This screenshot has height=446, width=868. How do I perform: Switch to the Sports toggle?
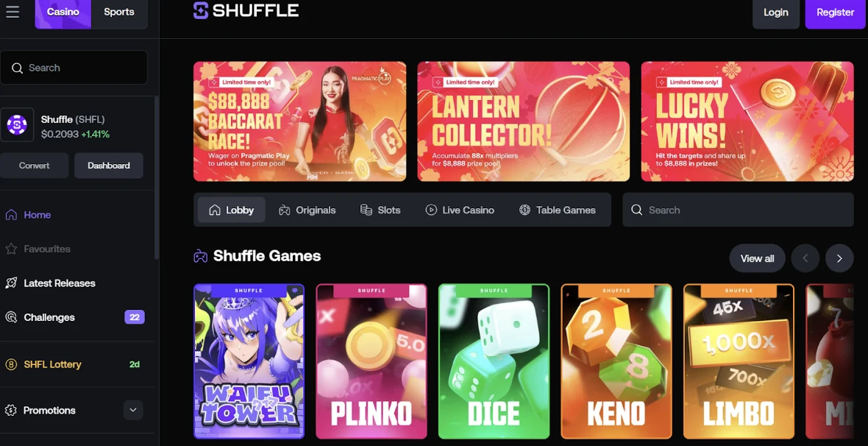click(119, 13)
